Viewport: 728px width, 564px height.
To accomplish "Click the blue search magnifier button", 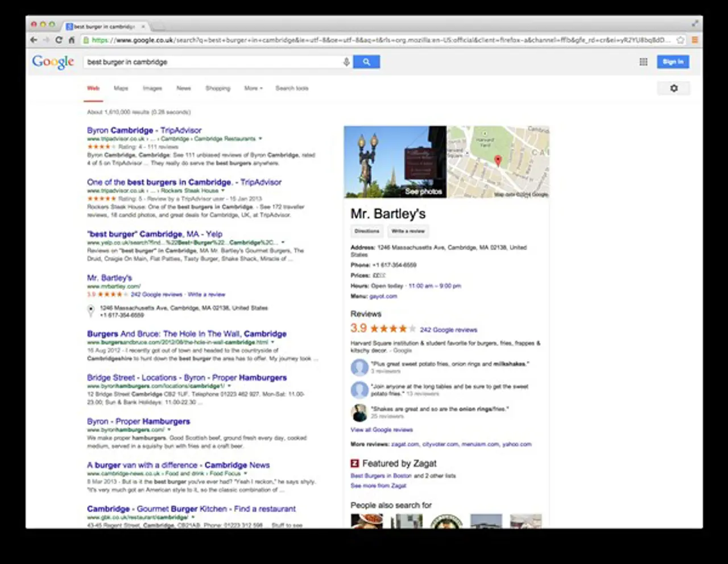I will click(366, 62).
